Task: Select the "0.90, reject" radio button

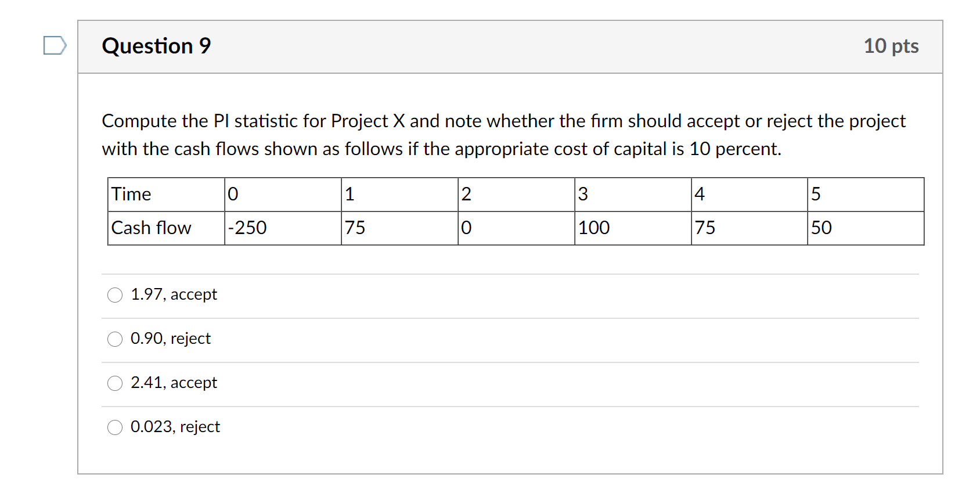Action: tap(115, 339)
